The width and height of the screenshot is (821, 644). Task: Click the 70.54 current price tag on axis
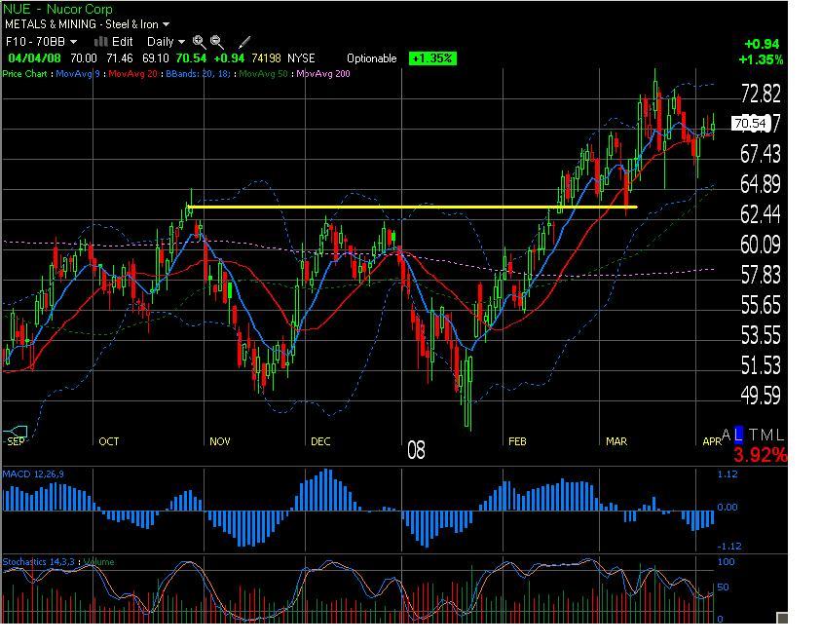coord(750,123)
